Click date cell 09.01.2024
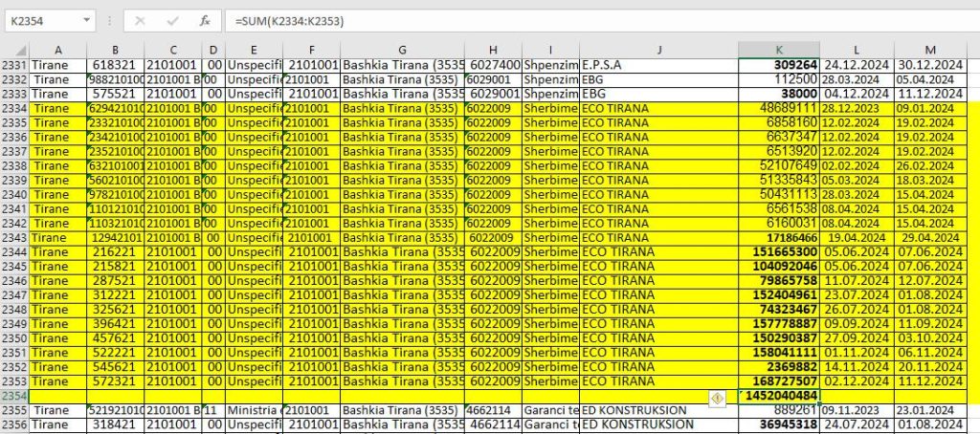Screen dimensions: 980x434 [x=931, y=108]
